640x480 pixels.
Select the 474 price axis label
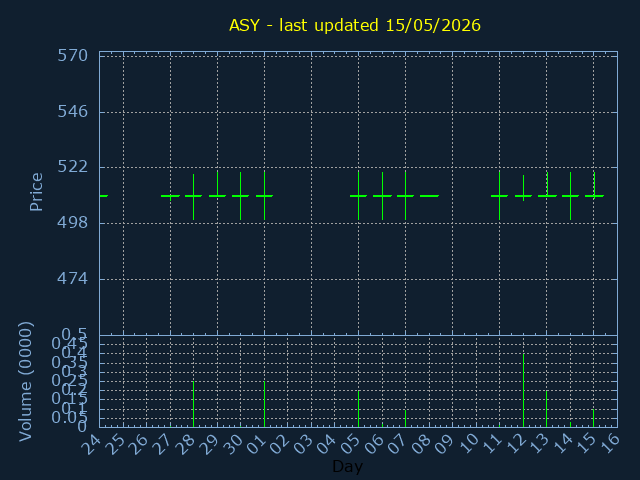[72, 279]
